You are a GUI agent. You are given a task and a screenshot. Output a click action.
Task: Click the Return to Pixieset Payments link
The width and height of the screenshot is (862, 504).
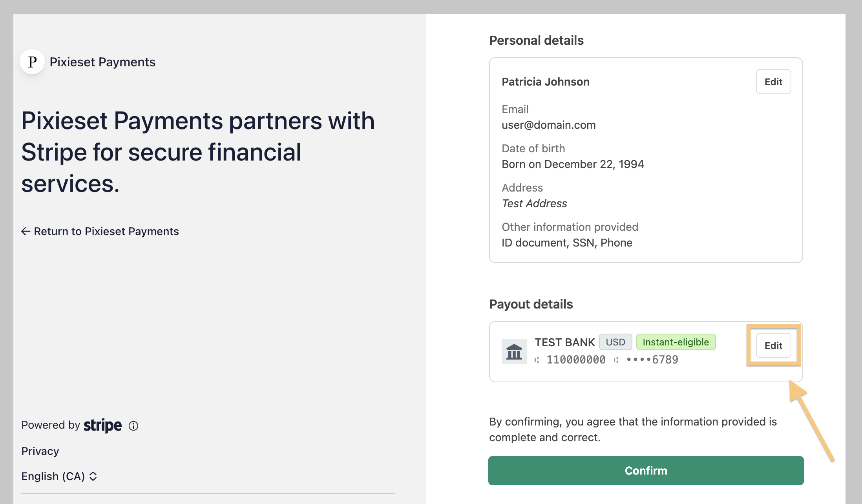106,231
